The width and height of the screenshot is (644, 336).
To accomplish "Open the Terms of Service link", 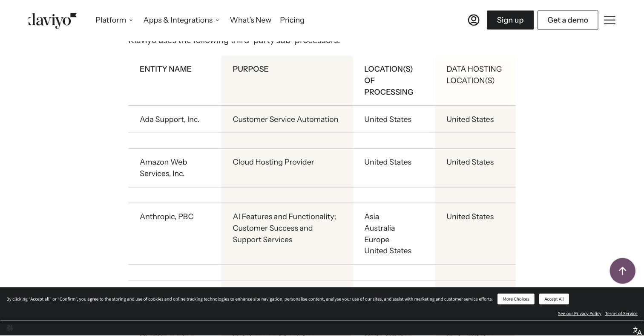I will (621, 313).
